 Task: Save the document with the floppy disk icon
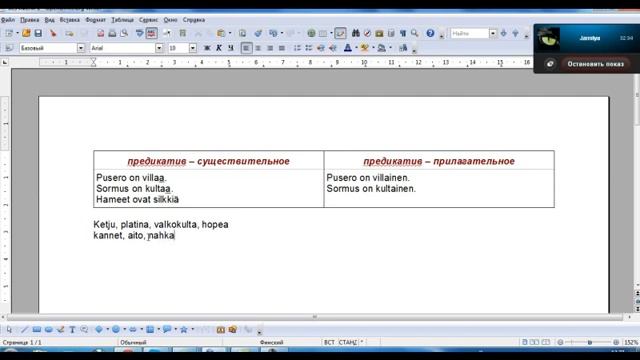[x=38, y=33]
